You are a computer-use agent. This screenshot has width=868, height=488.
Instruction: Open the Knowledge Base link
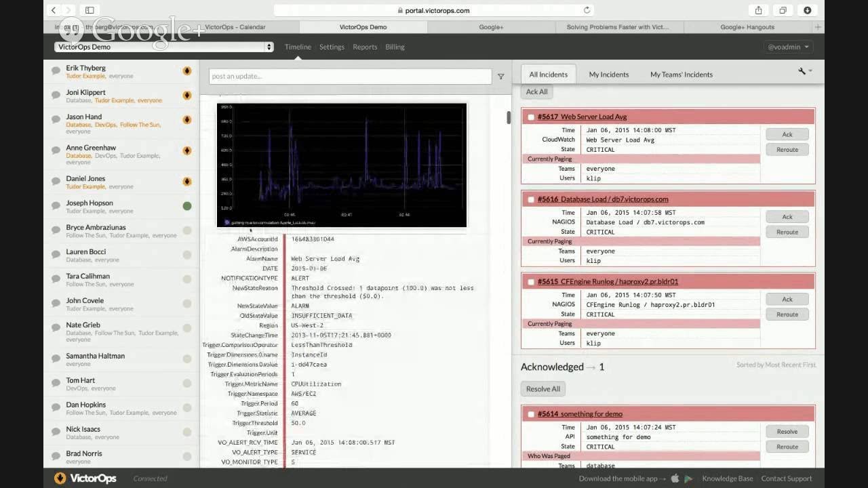pos(728,479)
